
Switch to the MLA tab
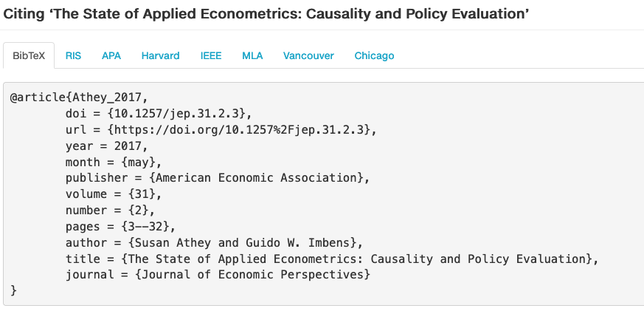pos(252,55)
